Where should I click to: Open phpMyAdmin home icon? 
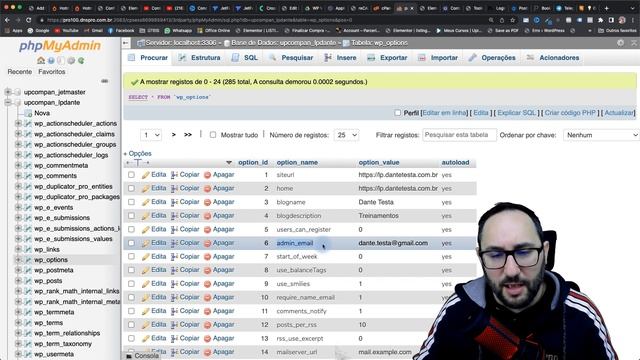pyautogui.click(x=41, y=60)
